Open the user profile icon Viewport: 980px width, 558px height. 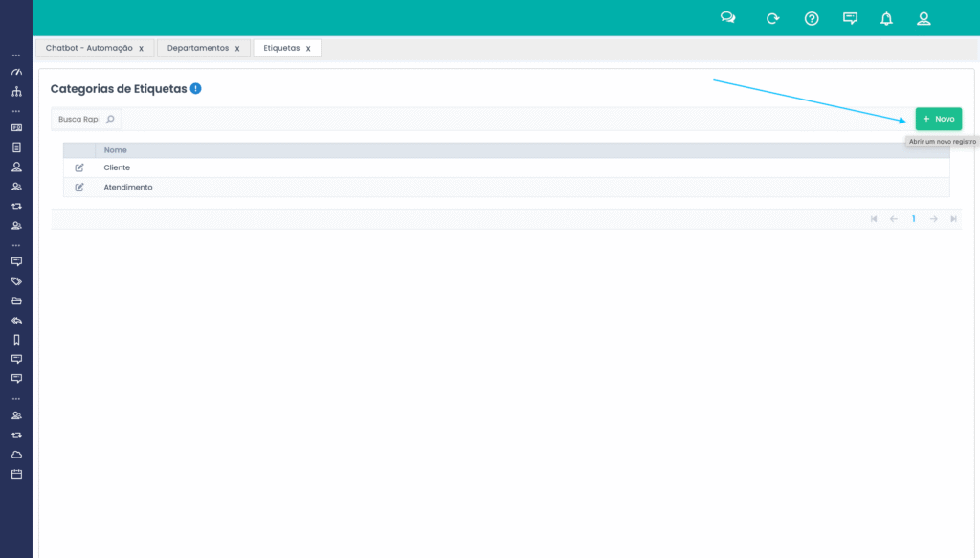[924, 18]
